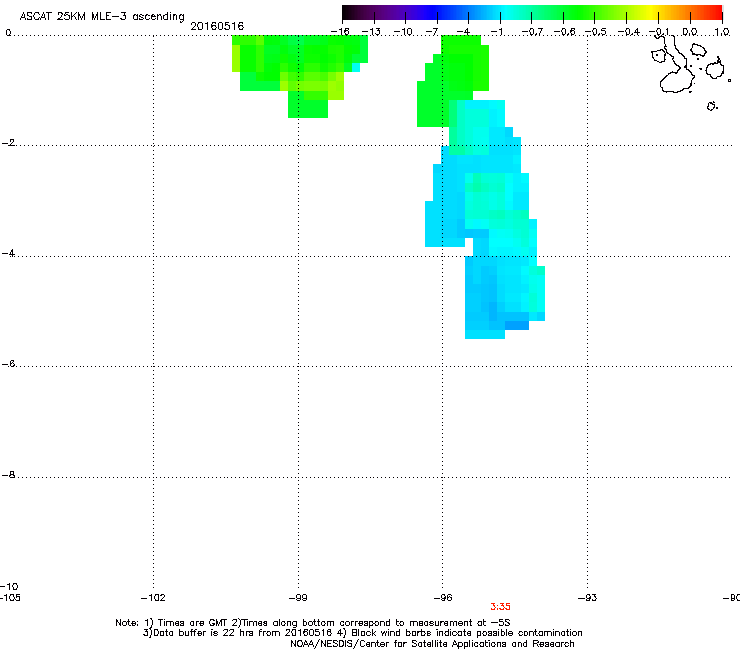This screenshot has height=650, width=740.
Task: Click the 1.0 color scale label
Action: pos(722,32)
